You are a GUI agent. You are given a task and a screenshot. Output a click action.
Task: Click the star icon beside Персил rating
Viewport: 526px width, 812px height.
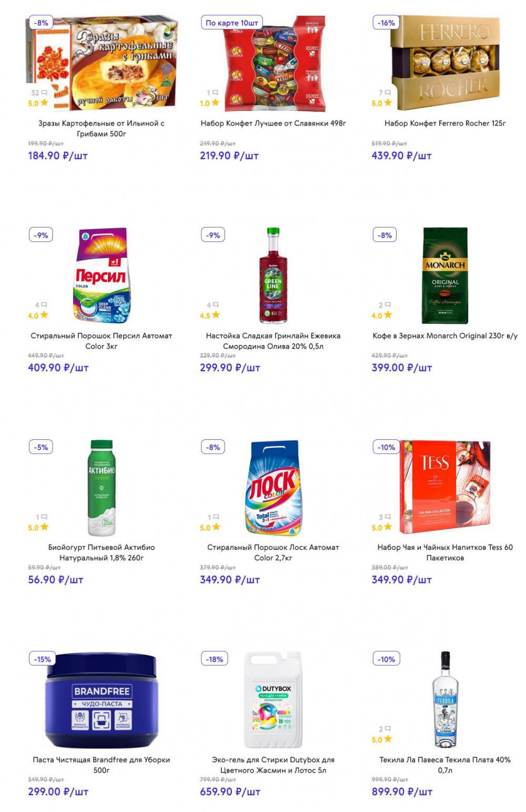click(x=44, y=315)
